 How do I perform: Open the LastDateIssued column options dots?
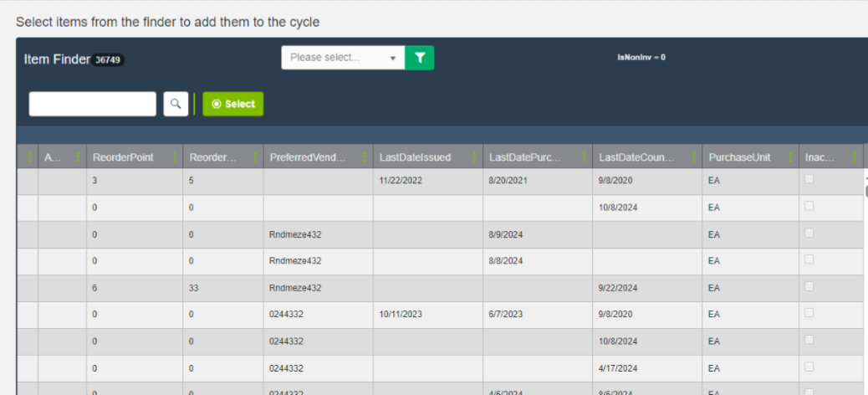click(475, 157)
